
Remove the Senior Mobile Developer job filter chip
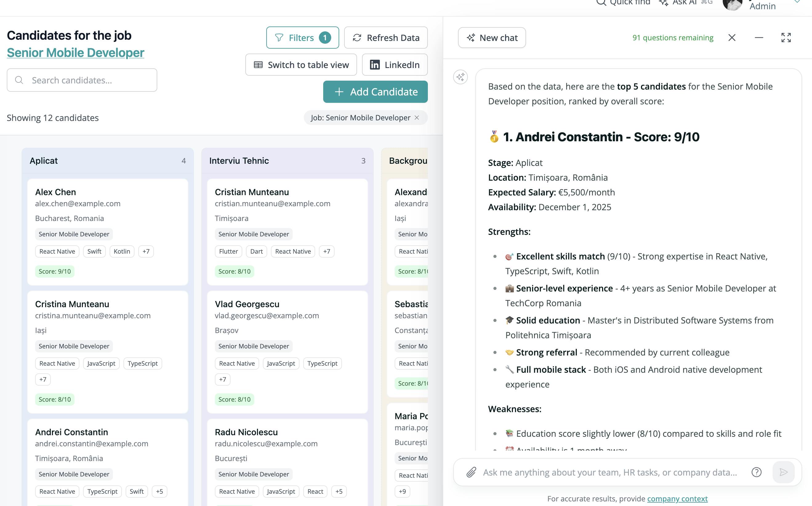[417, 118]
